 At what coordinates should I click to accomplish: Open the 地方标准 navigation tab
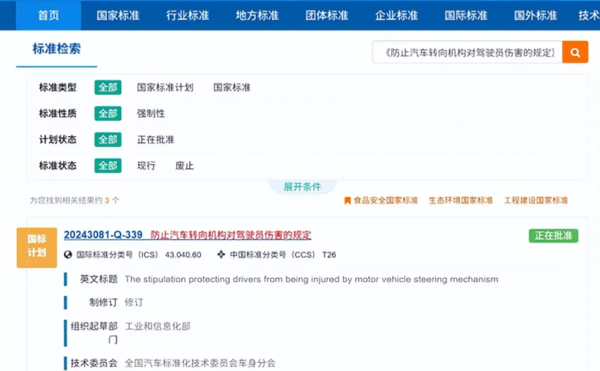pyautogui.click(x=257, y=15)
